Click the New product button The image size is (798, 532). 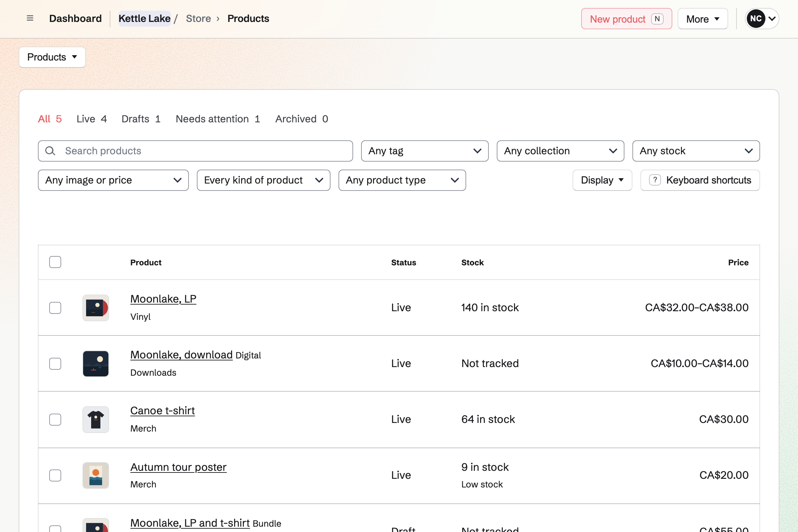(626, 19)
